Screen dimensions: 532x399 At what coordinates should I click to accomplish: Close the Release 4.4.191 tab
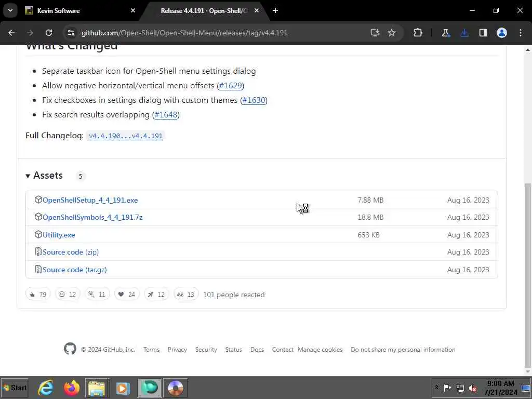[x=257, y=10]
